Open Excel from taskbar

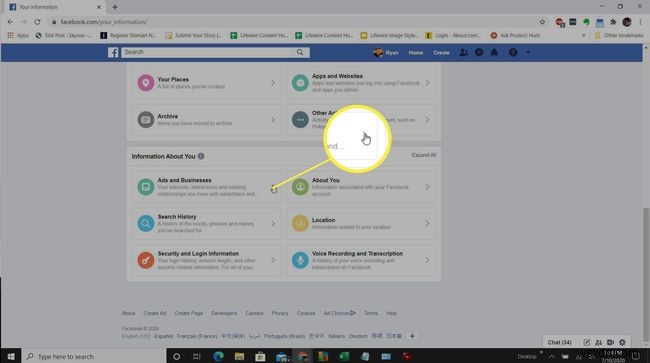[344, 356]
